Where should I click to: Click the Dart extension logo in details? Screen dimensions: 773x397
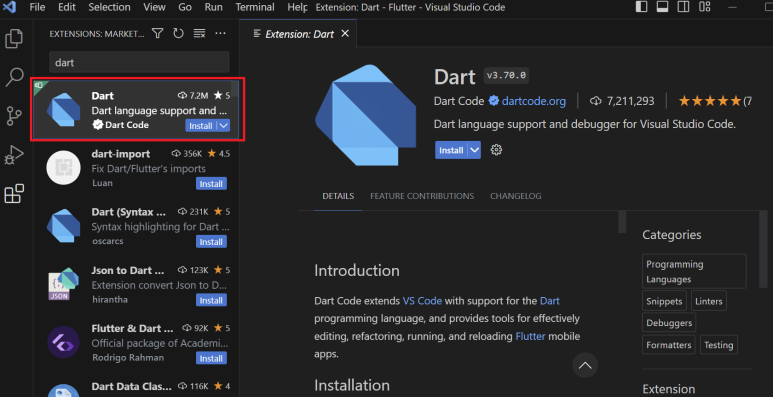[x=366, y=115]
